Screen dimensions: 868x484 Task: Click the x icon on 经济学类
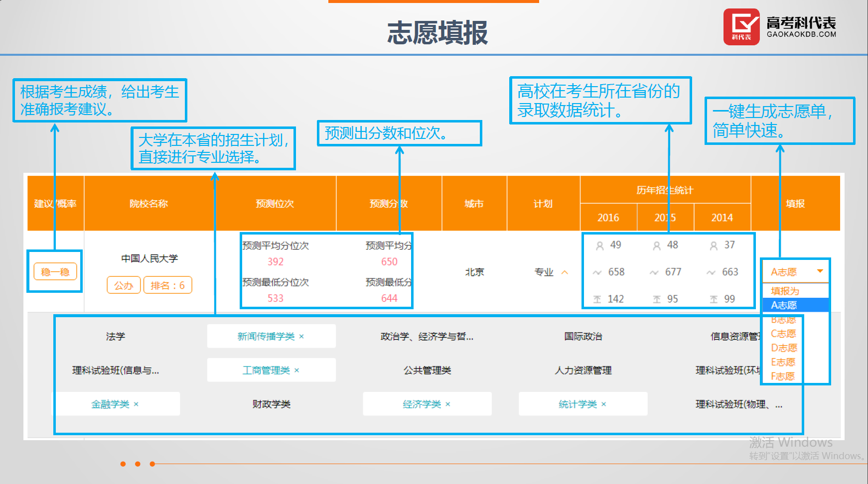point(448,404)
